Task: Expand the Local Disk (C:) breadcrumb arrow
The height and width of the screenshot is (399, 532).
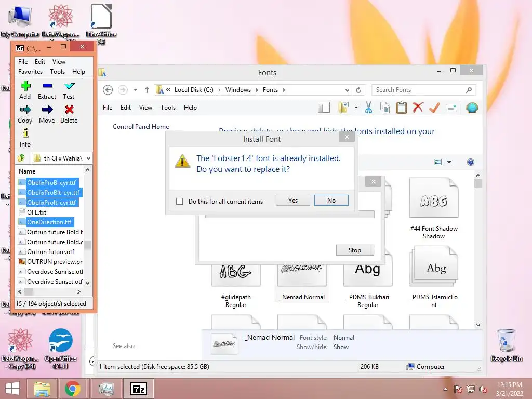Action: pos(220,90)
